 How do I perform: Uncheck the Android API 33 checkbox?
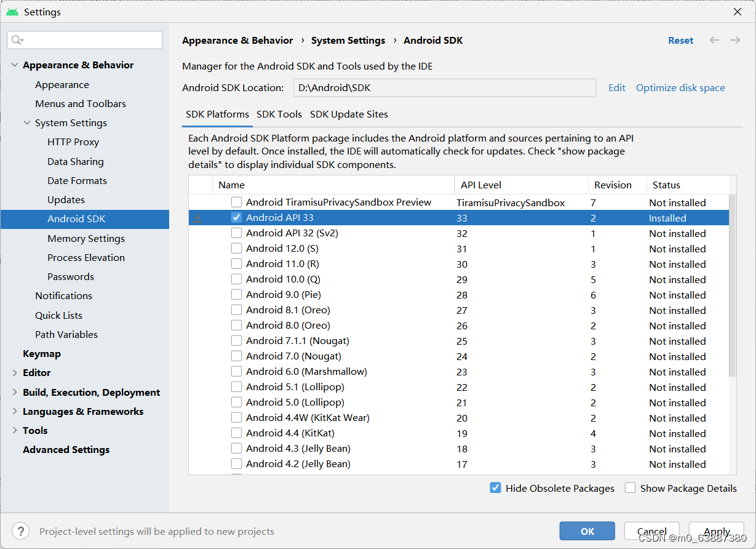click(236, 217)
